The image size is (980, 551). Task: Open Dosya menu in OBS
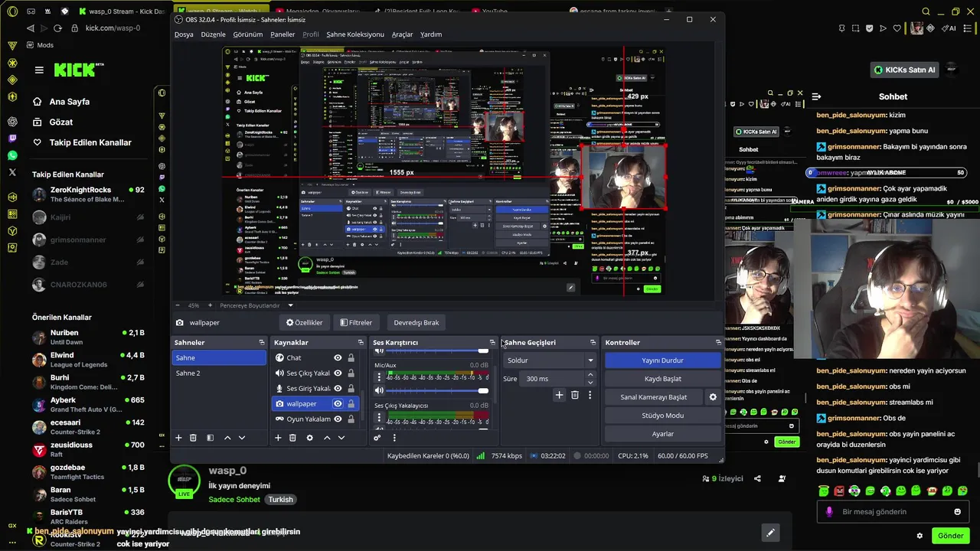(x=184, y=34)
